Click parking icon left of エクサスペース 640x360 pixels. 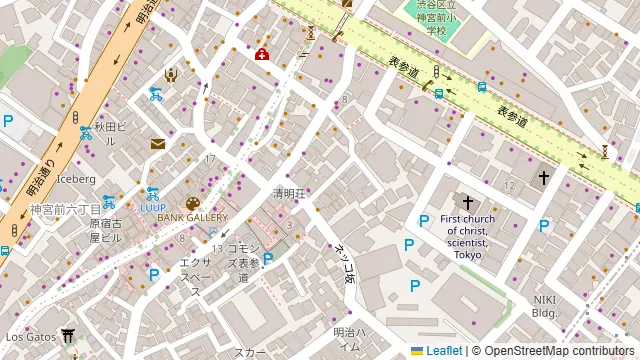pos(154,275)
